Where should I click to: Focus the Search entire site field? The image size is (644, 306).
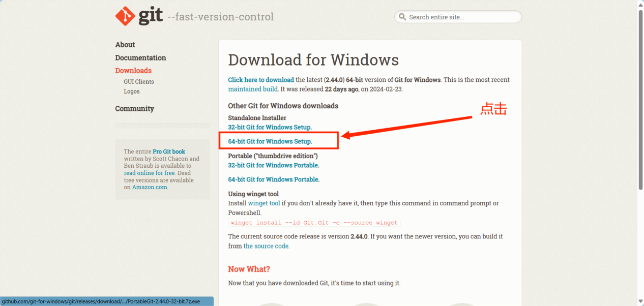(x=458, y=17)
